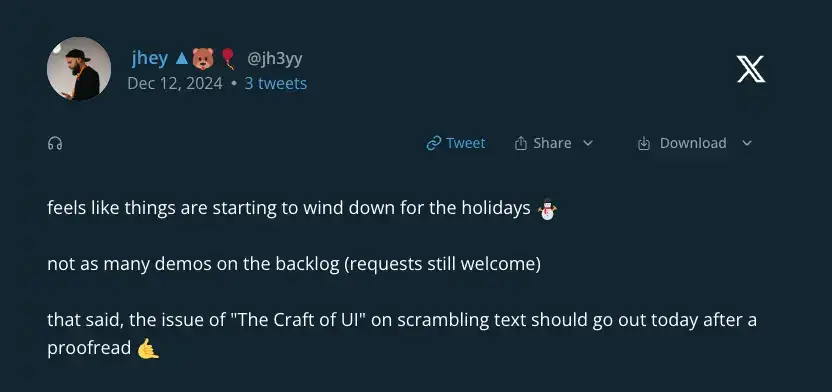Open the 3 tweets link

click(x=275, y=84)
